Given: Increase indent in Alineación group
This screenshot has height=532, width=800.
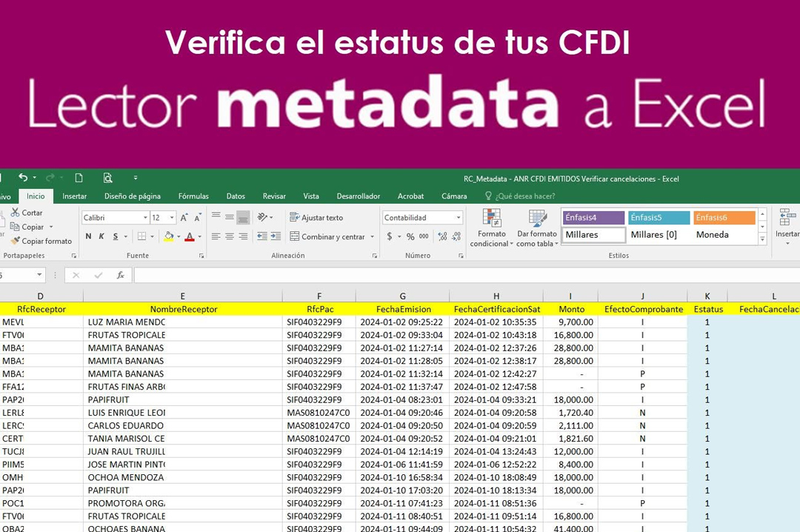Looking at the screenshot, I should click(x=276, y=236).
